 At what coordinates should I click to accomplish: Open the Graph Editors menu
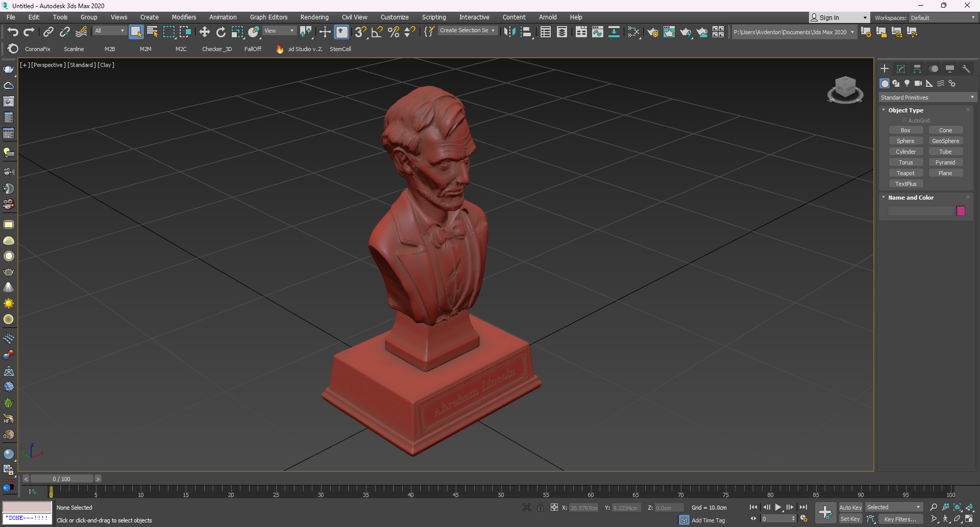tap(268, 17)
